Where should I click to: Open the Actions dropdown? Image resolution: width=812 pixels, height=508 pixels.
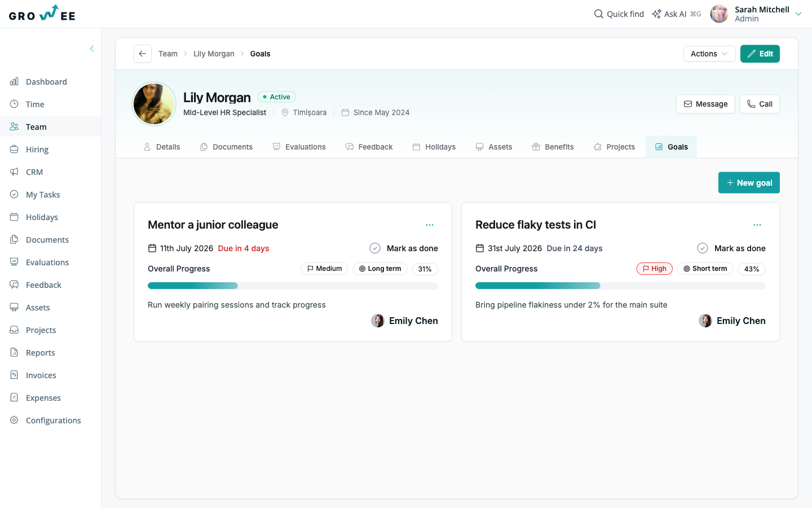pos(709,54)
